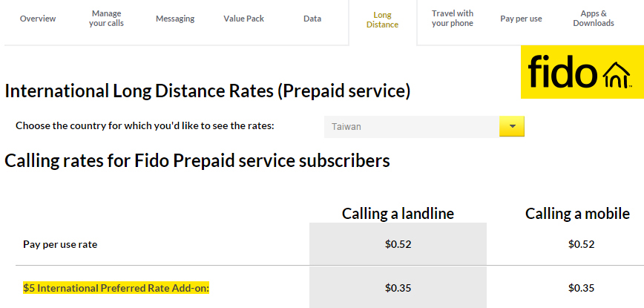
Task: Go to the Messaging tab
Action: (x=175, y=19)
